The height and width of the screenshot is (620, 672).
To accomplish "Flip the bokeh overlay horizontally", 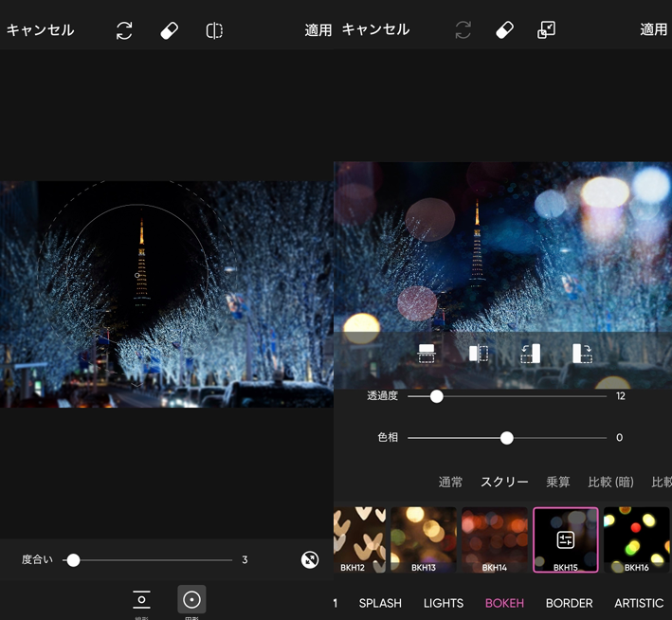I will 479,354.
